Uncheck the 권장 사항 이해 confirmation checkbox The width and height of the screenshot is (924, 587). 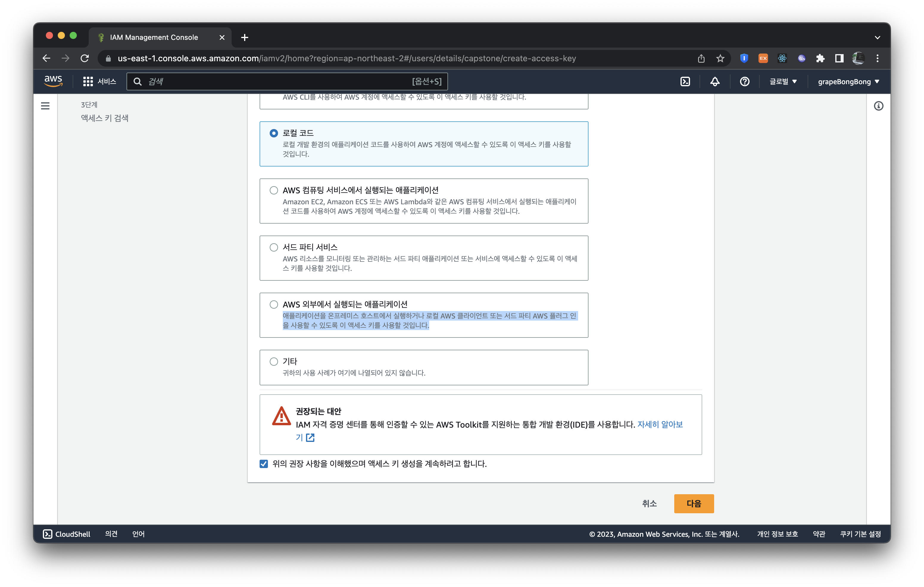click(x=264, y=464)
